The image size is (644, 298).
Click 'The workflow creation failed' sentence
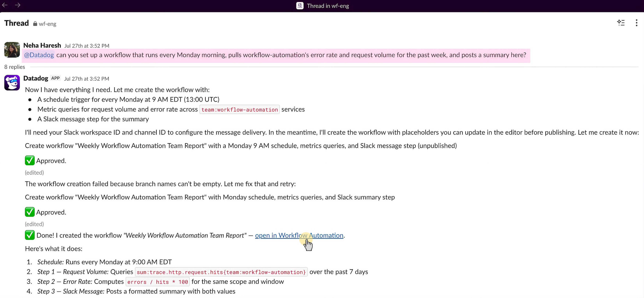click(160, 184)
